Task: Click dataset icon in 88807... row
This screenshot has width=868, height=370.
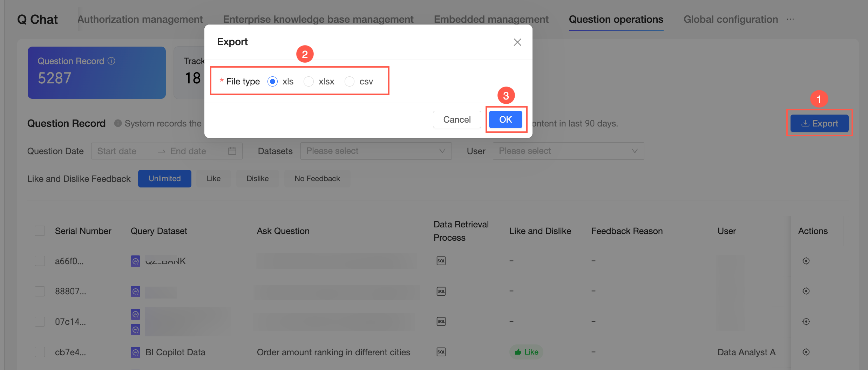Action: coord(135,291)
